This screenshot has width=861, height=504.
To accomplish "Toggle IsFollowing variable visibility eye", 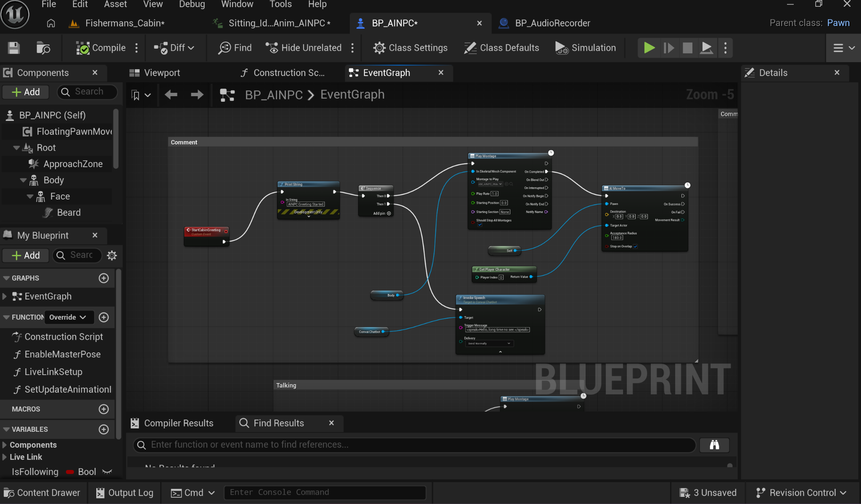I will (x=107, y=472).
